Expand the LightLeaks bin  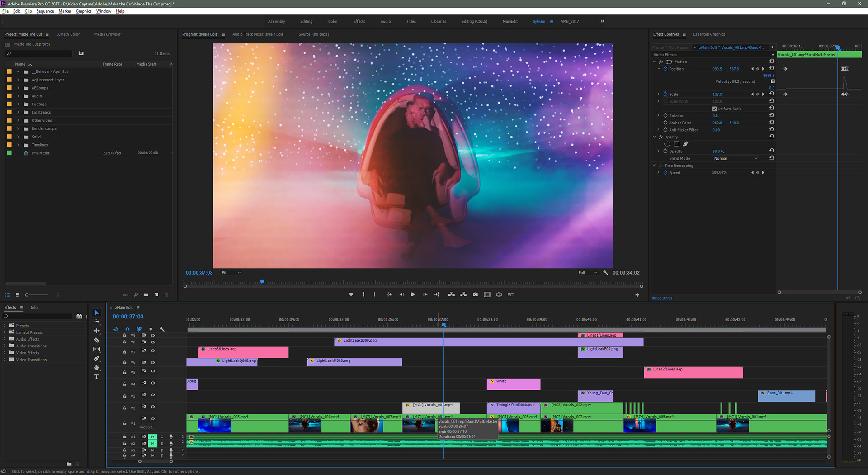19,113
